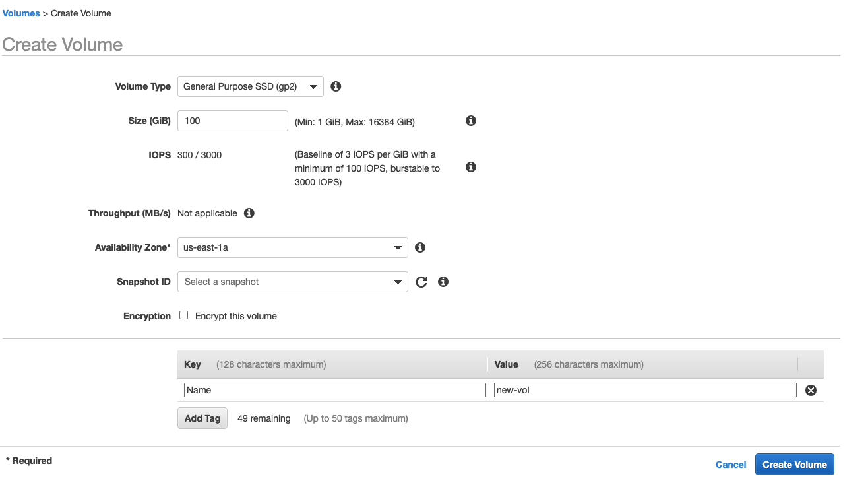The image size is (868, 491).
Task: Click the 49 remaining text
Action: click(x=264, y=418)
